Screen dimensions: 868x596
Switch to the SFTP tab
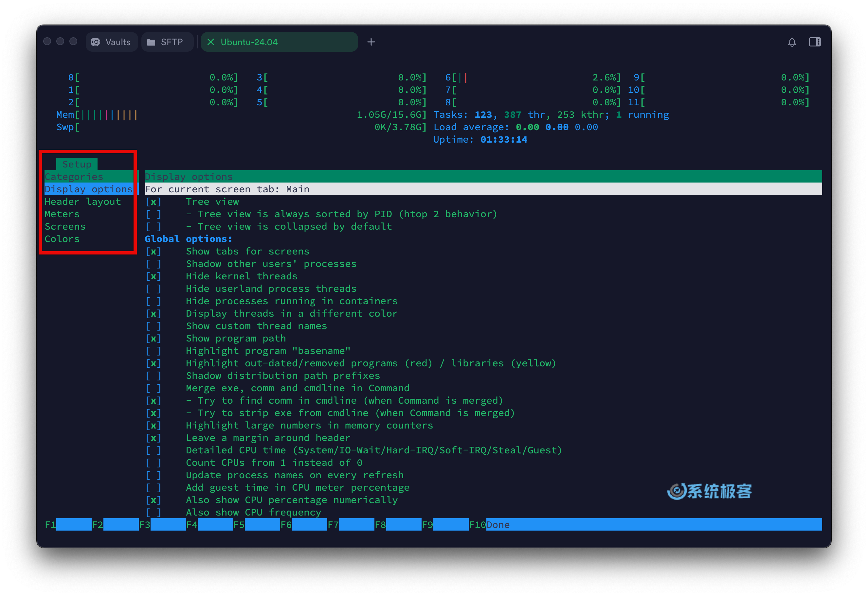(x=167, y=42)
